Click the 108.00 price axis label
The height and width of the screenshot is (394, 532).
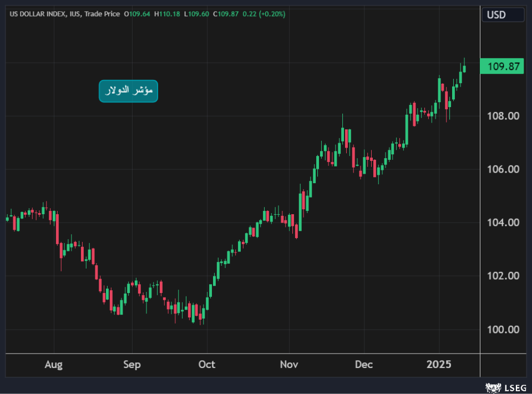(503, 116)
